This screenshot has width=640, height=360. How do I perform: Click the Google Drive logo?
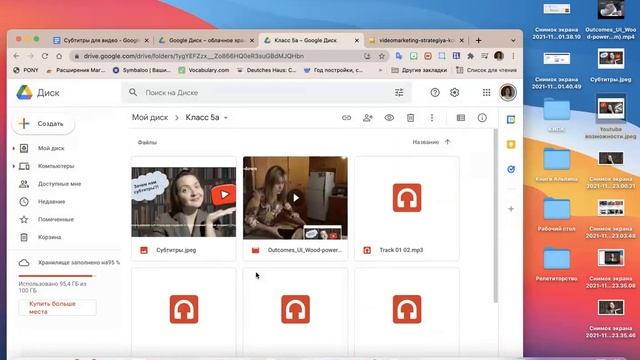click(24, 93)
